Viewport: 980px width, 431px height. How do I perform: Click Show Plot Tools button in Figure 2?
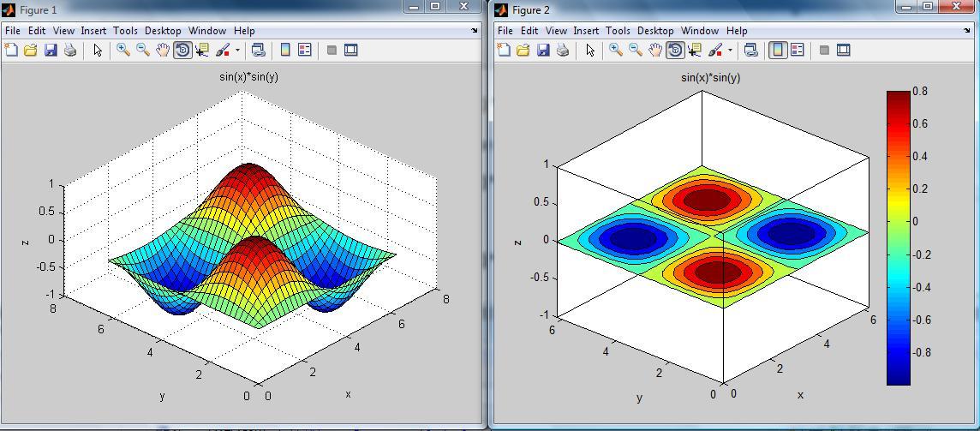(x=844, y=51)
